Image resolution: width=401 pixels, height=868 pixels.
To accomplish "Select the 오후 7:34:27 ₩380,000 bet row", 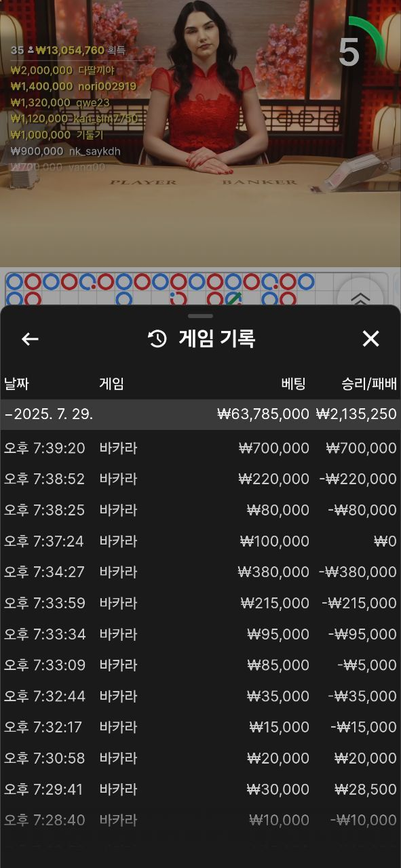I will point(200,572).
